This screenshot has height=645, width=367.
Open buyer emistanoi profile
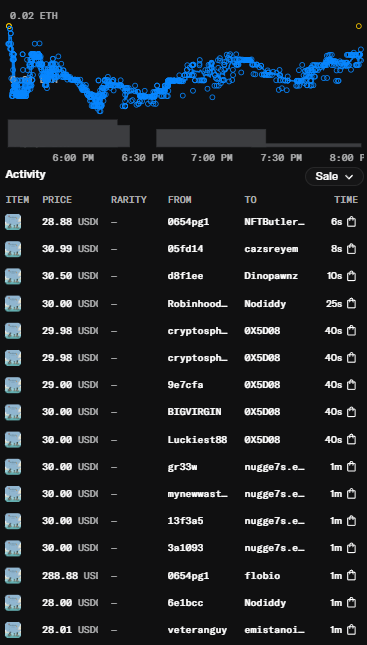click(275, 630)
